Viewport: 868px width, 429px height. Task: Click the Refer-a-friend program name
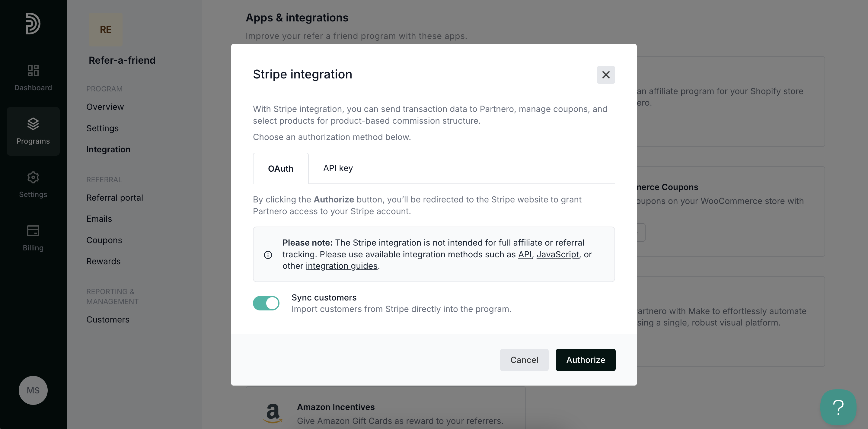point(122,60)
